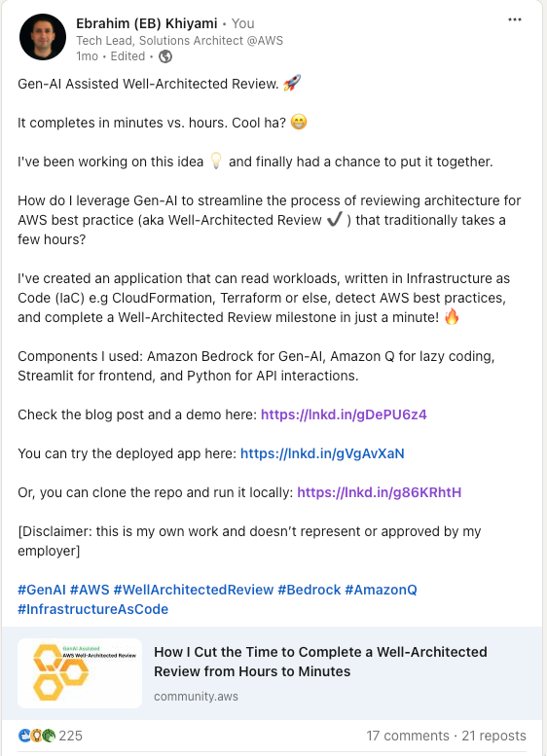Click the #AWS hashtag

click(90, 590)
